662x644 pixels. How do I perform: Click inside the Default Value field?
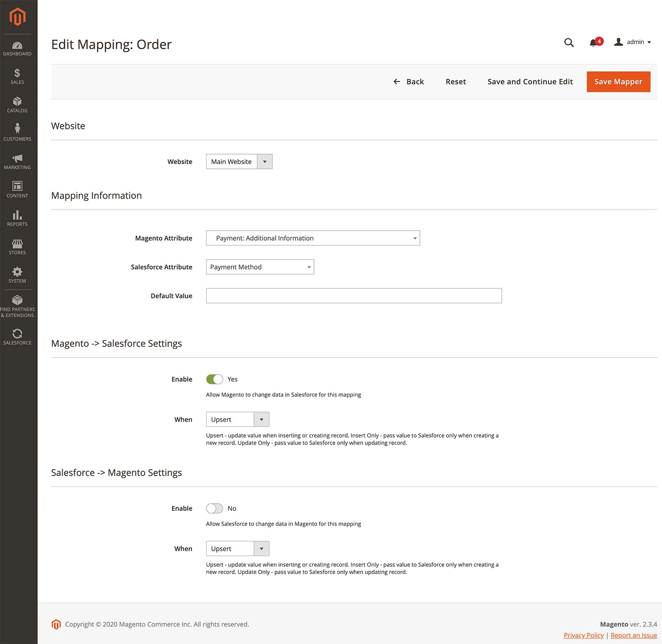(353, 296)
